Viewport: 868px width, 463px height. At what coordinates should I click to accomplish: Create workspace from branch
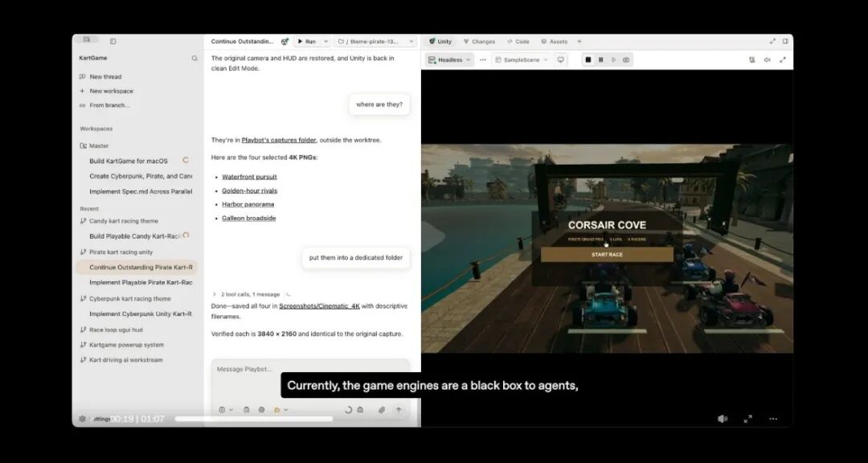click(109, 105)
